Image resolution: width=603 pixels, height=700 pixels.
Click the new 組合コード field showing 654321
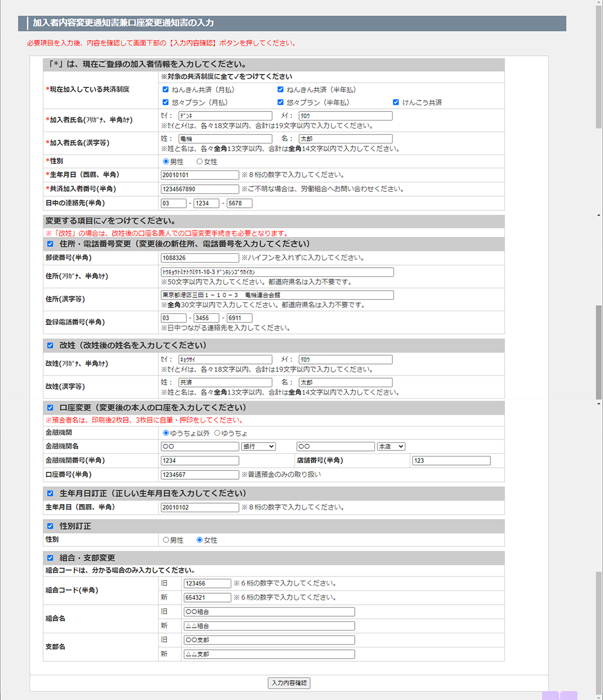point(207,598)
